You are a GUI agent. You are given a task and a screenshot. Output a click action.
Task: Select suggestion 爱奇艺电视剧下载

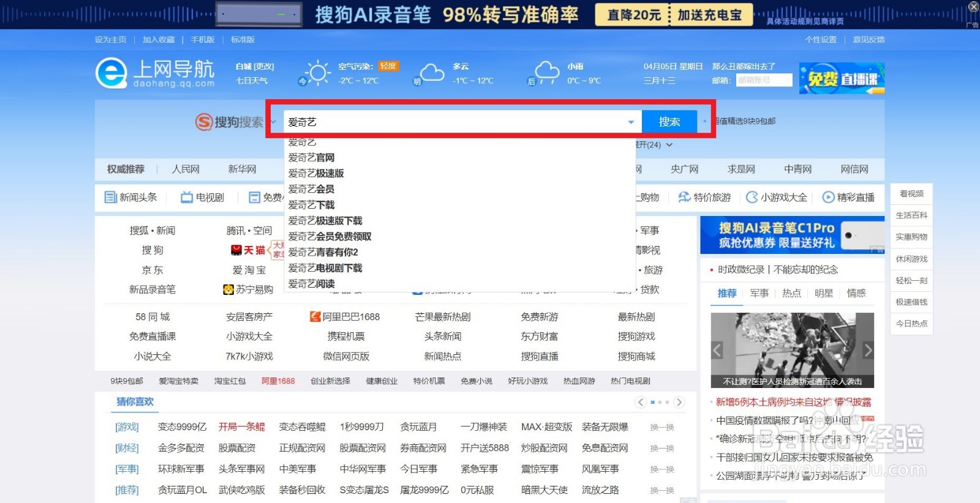coord(325,268)
